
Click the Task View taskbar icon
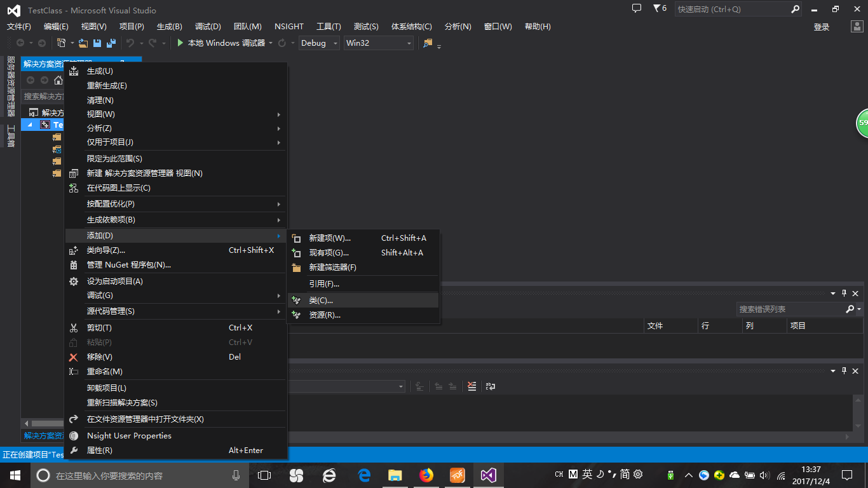[x=264, y=475]
